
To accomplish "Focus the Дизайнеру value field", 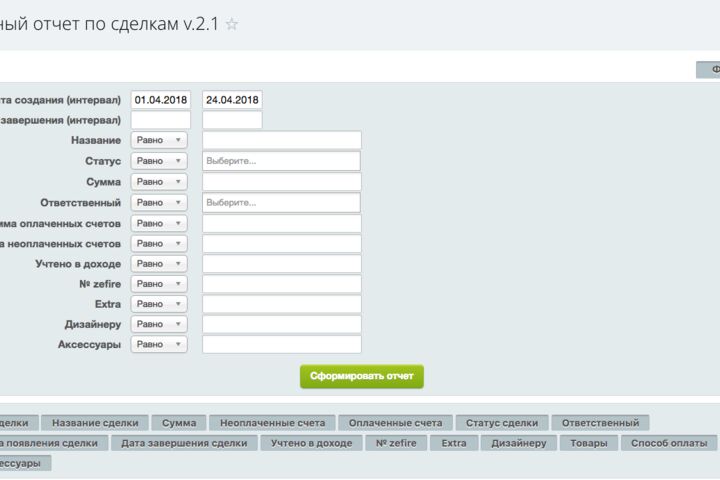I will coord(281,324).
